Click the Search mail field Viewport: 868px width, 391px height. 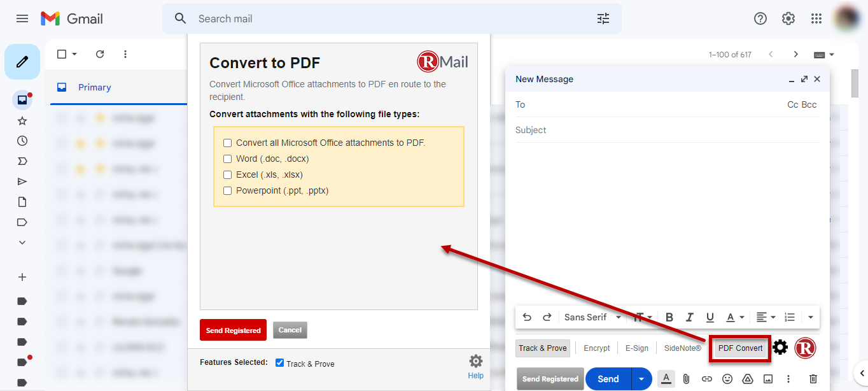(x=391, y=18)
